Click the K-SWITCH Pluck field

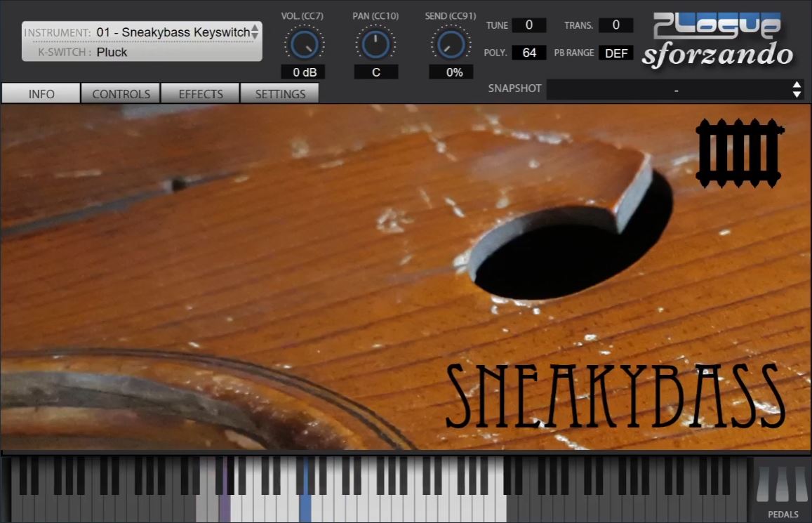(x=142, y=52)
